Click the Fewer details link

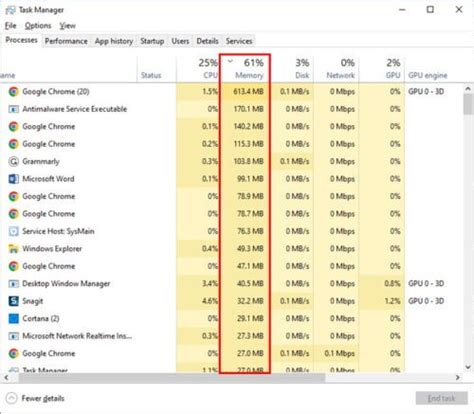pyautogui.click(x=43, y=398)
